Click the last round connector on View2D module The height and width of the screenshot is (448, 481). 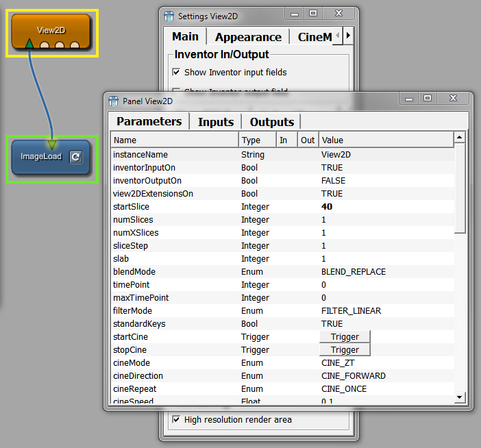tap(75, 46)
